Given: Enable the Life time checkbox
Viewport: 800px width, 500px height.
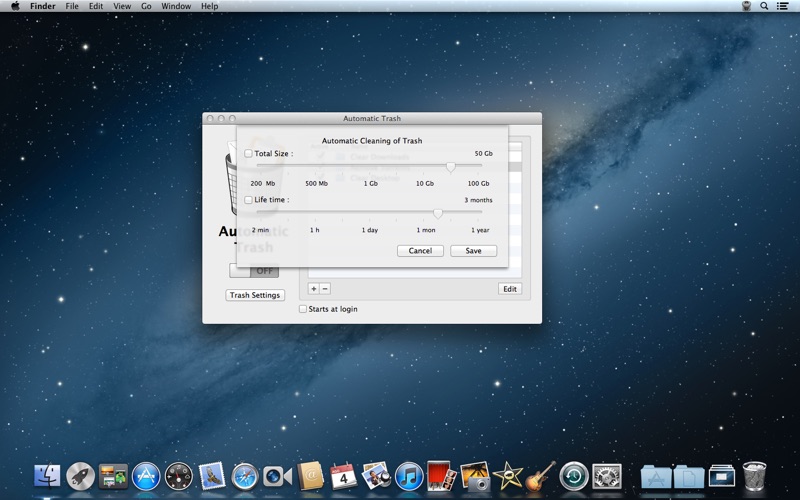Looking at the screenshot, I should coord(248,199).
